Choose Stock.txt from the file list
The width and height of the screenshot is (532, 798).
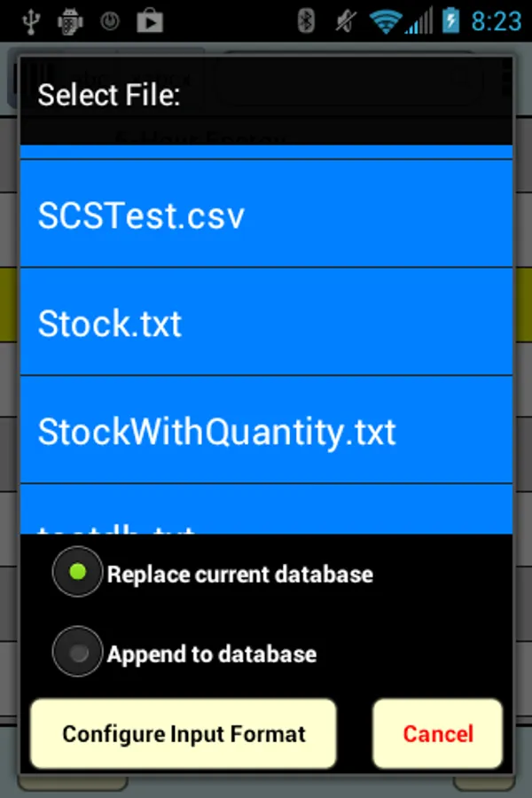point(266,323)
